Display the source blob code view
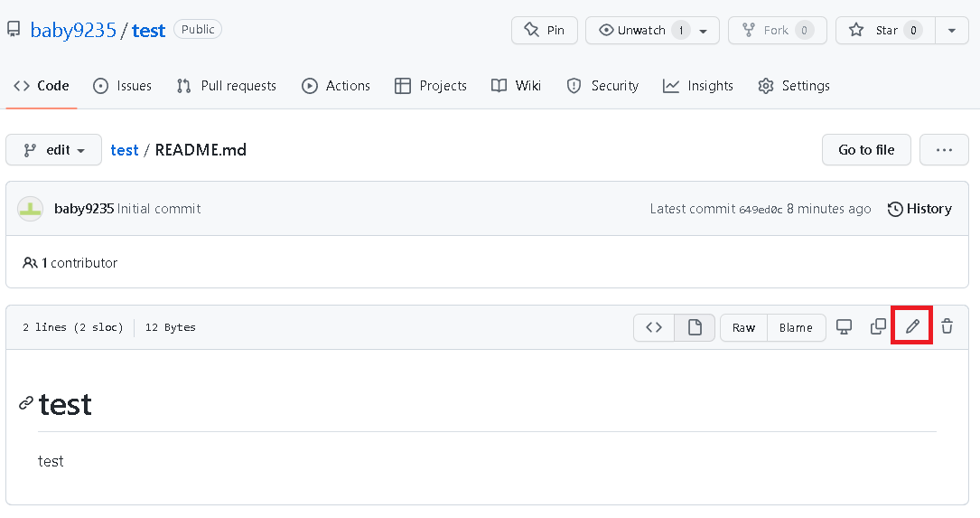The image size is (980, 518). [654, 327]
